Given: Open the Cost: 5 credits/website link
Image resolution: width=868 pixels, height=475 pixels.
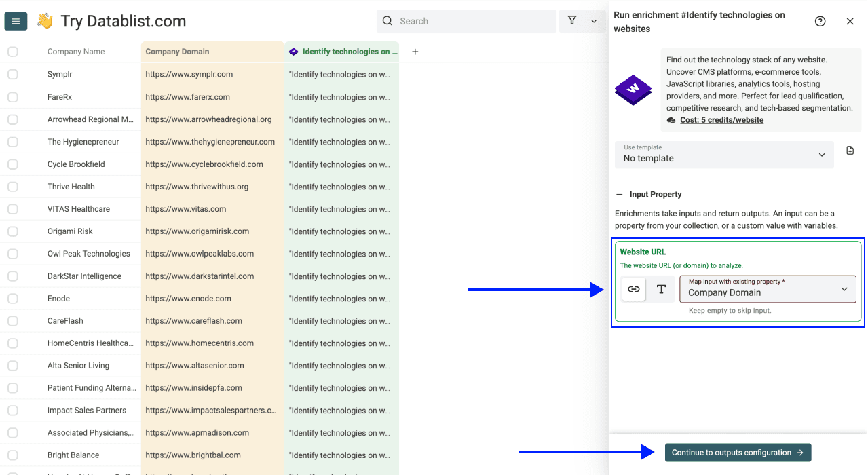Looking at the screenshot, I should coord(721,120).
